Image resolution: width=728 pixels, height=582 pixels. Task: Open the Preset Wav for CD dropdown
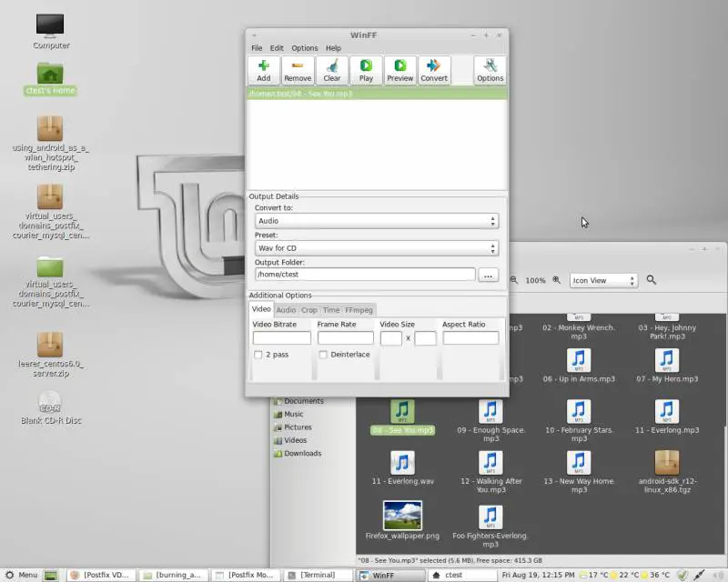click(376, 247)
